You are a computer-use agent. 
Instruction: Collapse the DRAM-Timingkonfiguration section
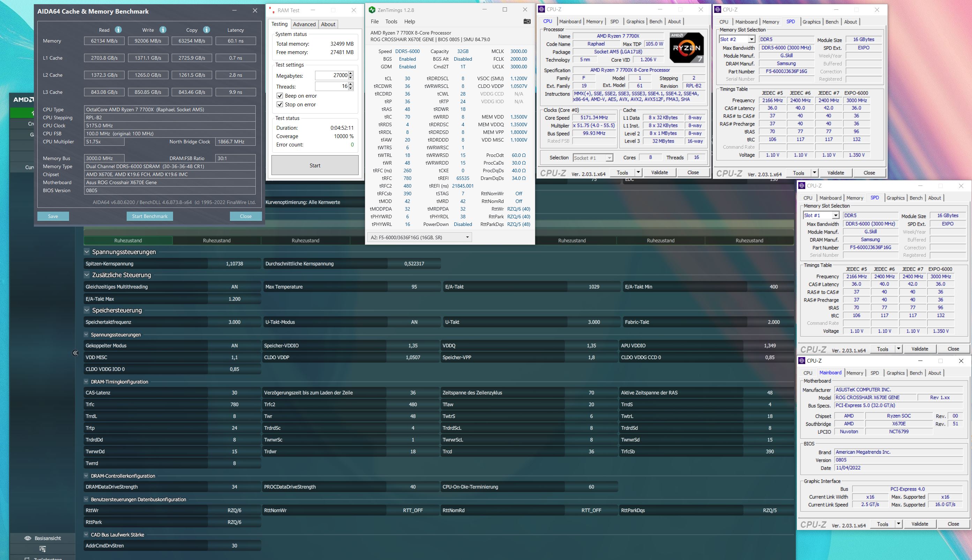point(86,381)
